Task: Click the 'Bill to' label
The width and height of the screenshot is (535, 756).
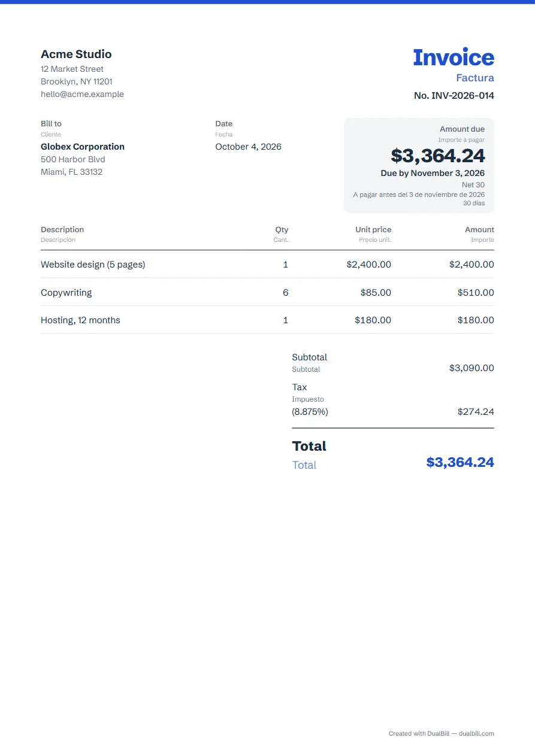Action: pos(51,124)
